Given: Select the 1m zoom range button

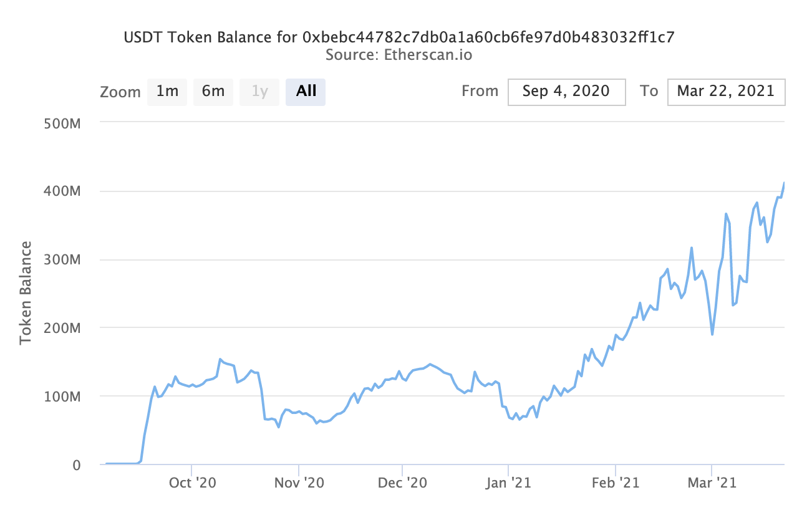Looking at the screenshot, I should [167, 92].
